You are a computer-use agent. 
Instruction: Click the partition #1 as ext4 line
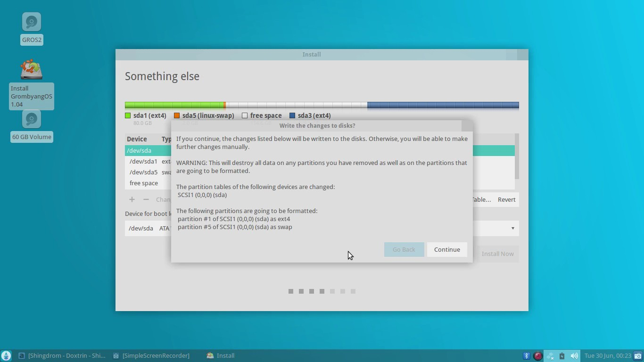pos(234,219)
